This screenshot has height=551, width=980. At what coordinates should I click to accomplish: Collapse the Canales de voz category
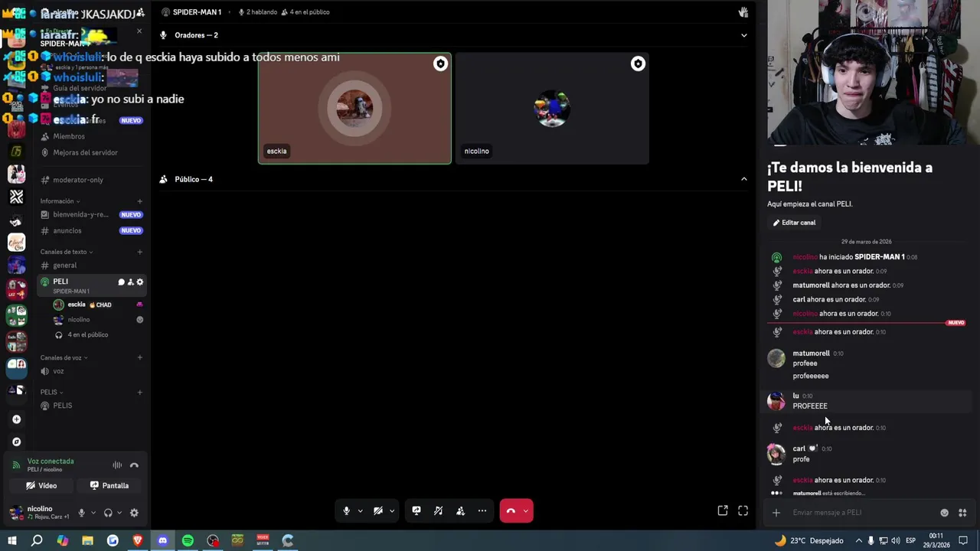[64, 357]
